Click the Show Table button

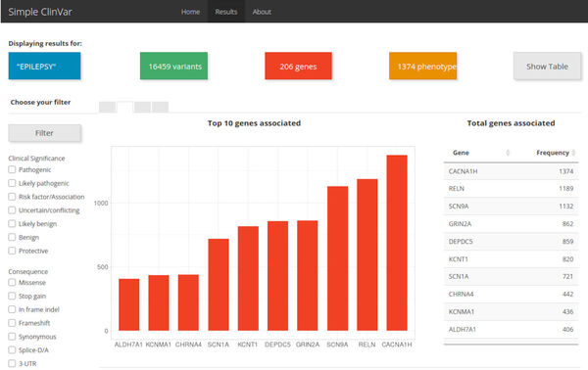click(547, 67)
